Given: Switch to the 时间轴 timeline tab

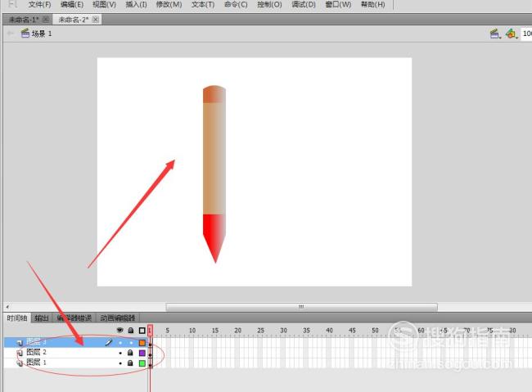Looking at the screenshot, I should click(17, 318).
